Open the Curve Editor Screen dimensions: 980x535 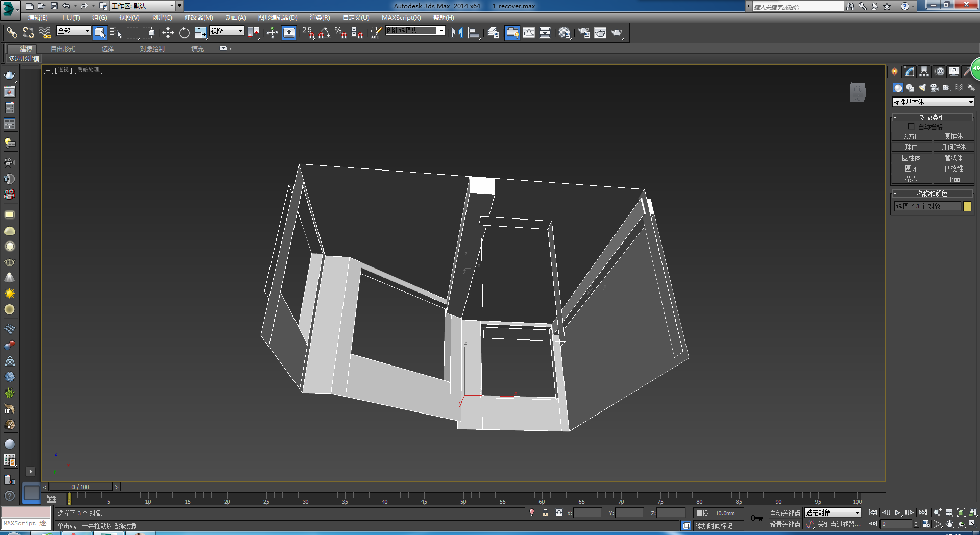pyautogui.click(x=529, y=33)
